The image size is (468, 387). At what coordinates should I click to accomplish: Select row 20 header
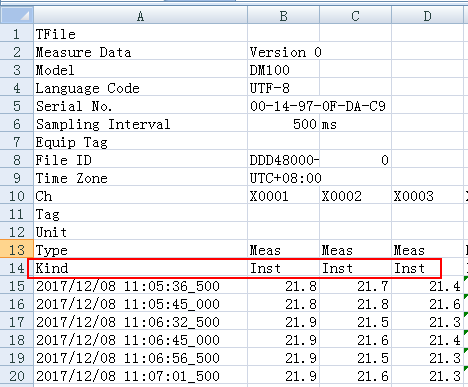pyautogui.click(x=17, y=376)
